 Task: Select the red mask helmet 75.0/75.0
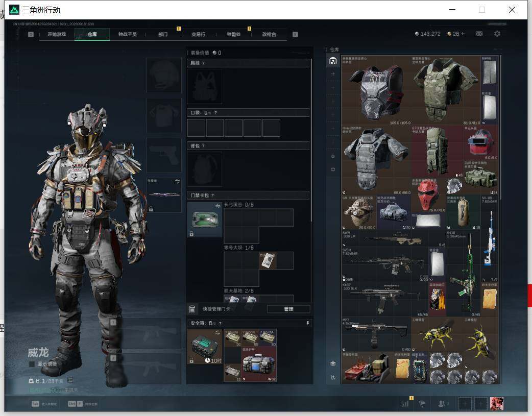[x=428, y=195]
